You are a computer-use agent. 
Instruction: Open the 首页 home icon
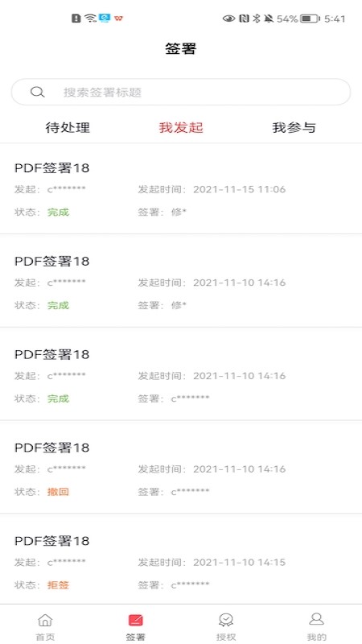tap(45, 619)
